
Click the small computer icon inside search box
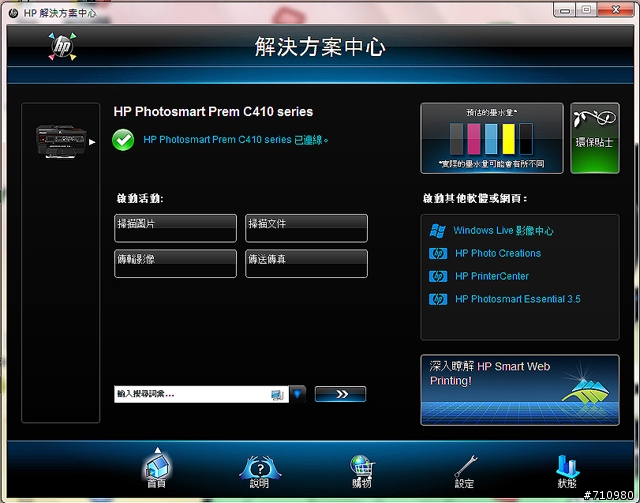[x=277, y=394]
